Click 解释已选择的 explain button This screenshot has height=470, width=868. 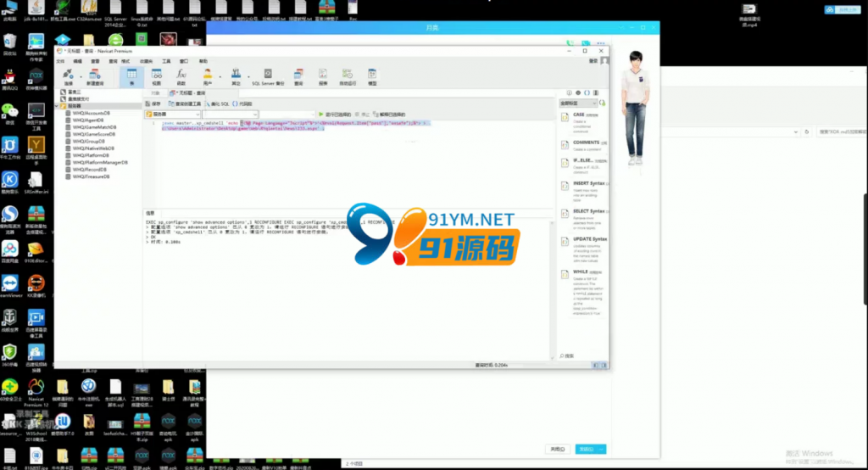pyautogui.click(x=389, y=115)
